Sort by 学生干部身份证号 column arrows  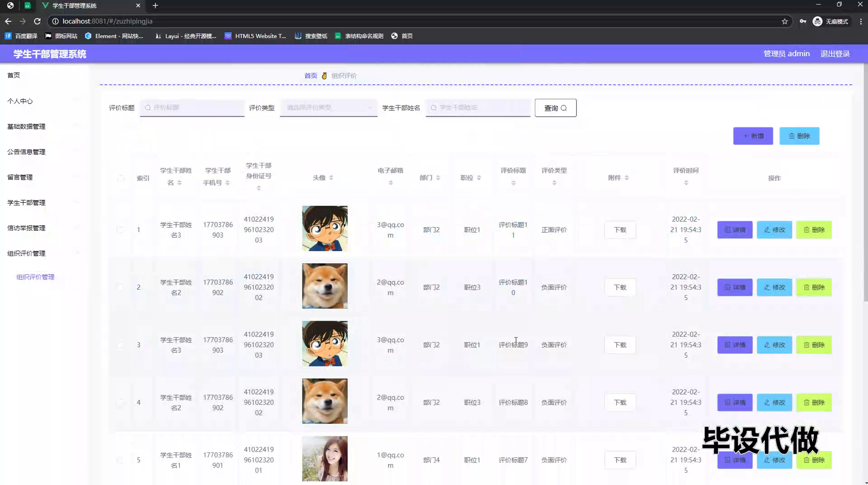[x=259, y=188]
